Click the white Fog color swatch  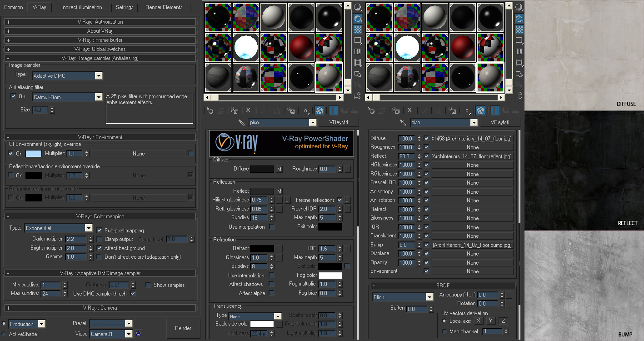pos(330,276)
